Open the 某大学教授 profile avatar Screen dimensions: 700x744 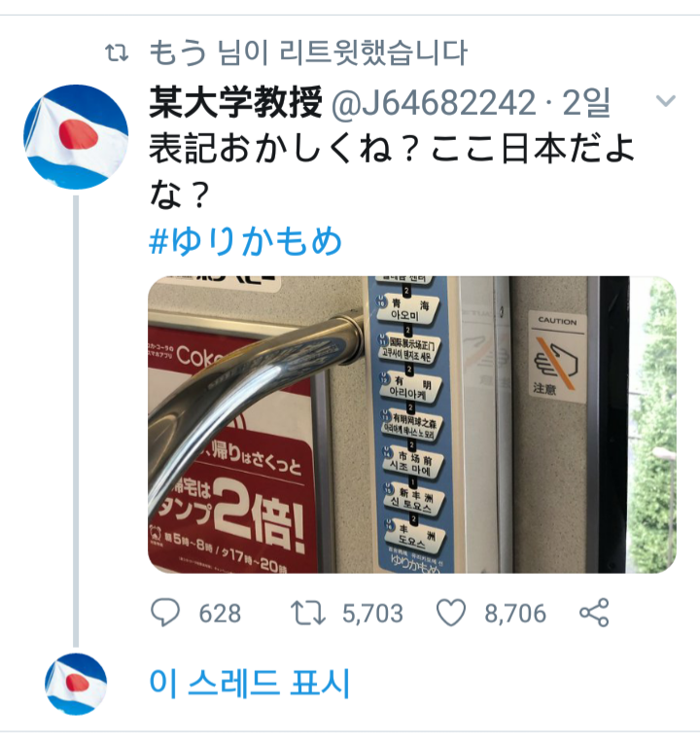coord(76,137)
